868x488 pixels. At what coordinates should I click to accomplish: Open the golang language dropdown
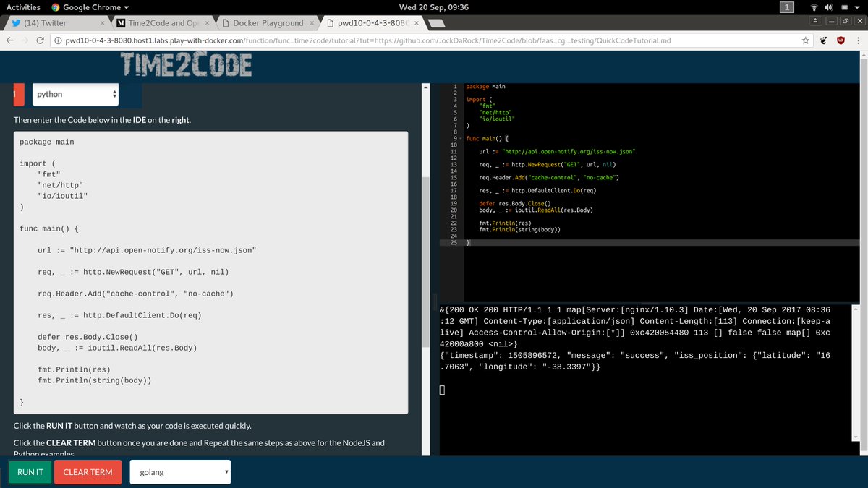(181, 472)
